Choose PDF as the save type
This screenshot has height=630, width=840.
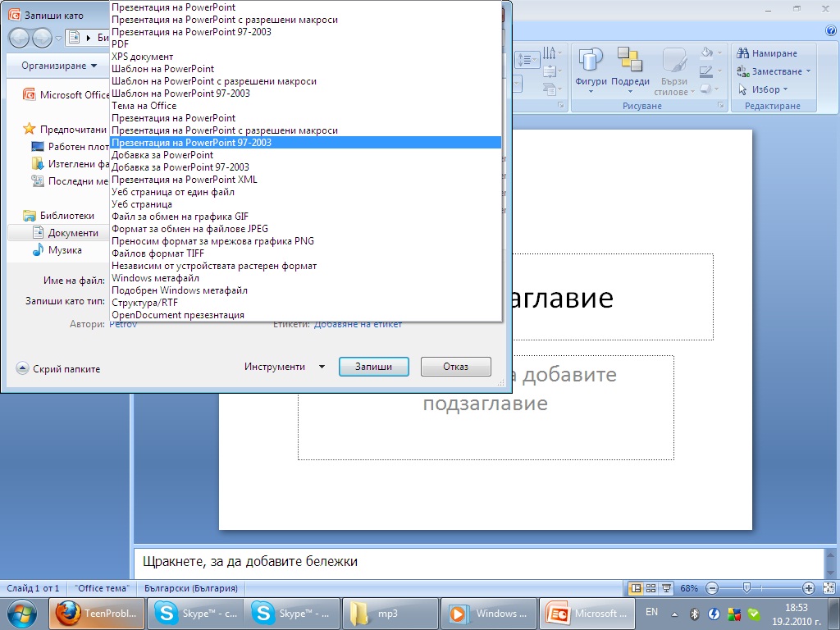click(x=305, y=44)
